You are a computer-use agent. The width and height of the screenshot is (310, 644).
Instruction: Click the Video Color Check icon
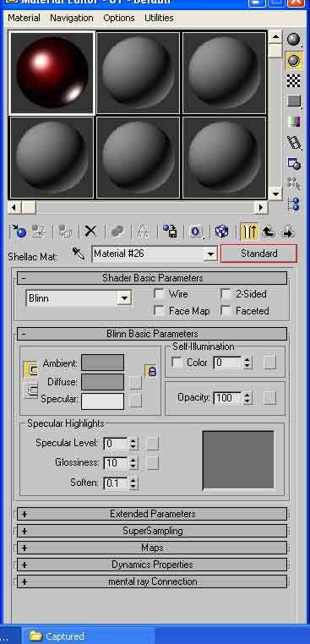(293, 122)
